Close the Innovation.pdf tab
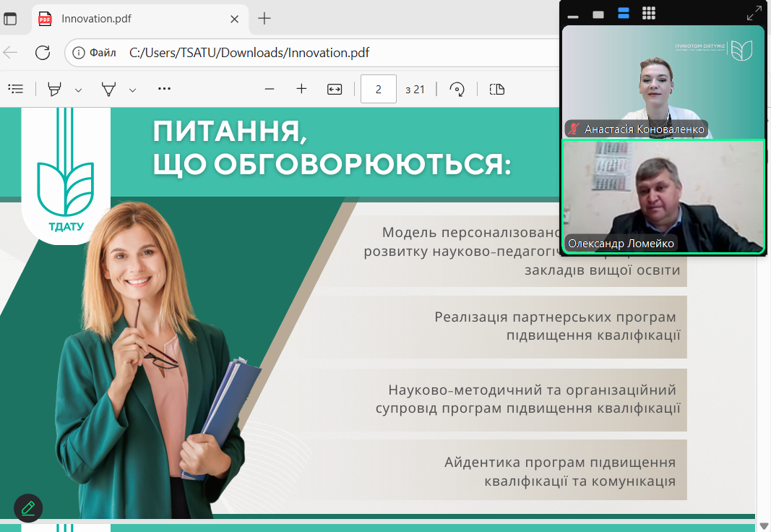 point(235,20)
